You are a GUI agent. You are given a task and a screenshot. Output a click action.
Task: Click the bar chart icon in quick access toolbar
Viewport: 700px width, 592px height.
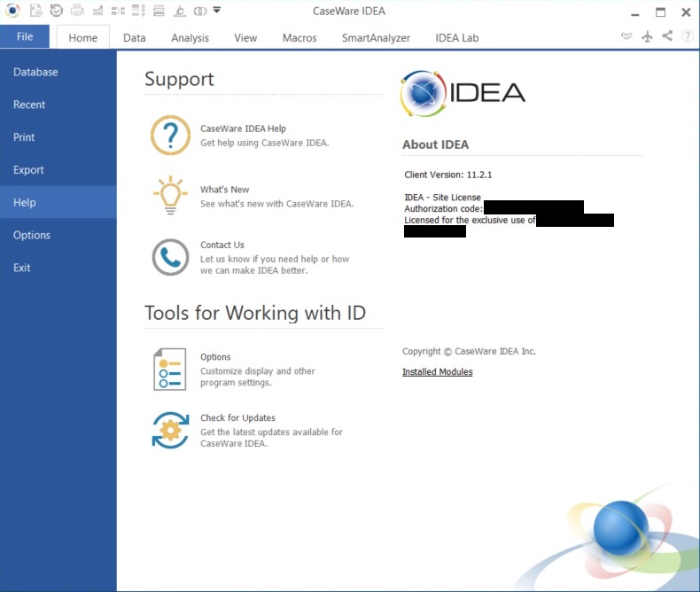[x=97, y=11]
